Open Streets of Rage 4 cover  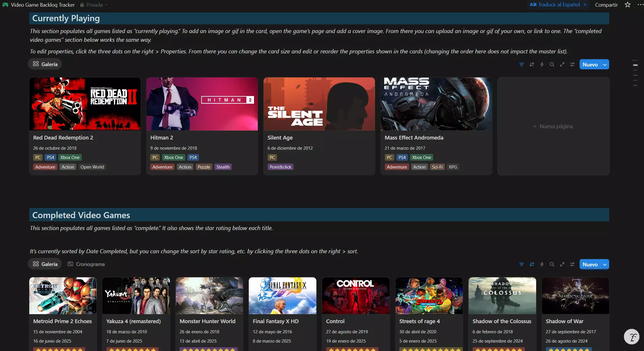click(429, 296)
